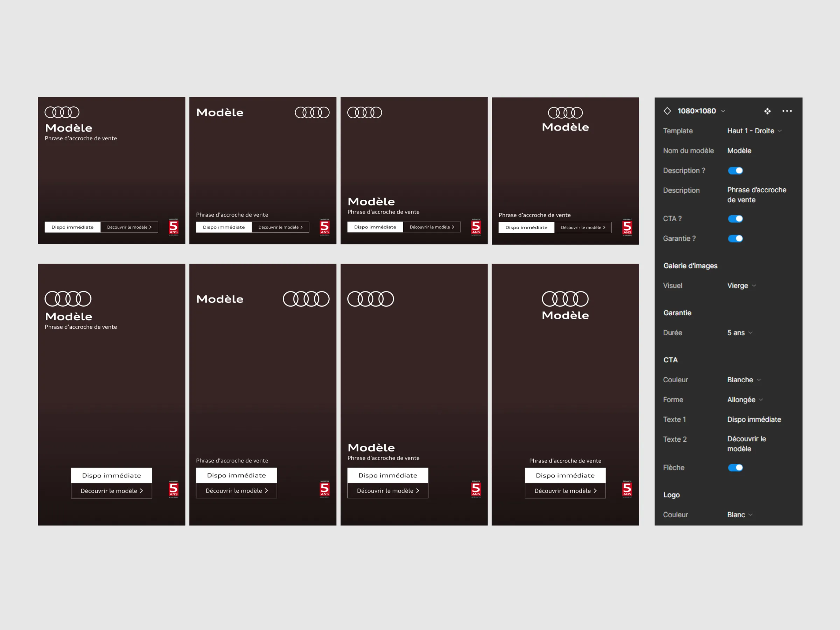Viewport: 840px width, 630px height.
Task: Click the component diamond icon beside 1080×1080
Action: (667, 111)
